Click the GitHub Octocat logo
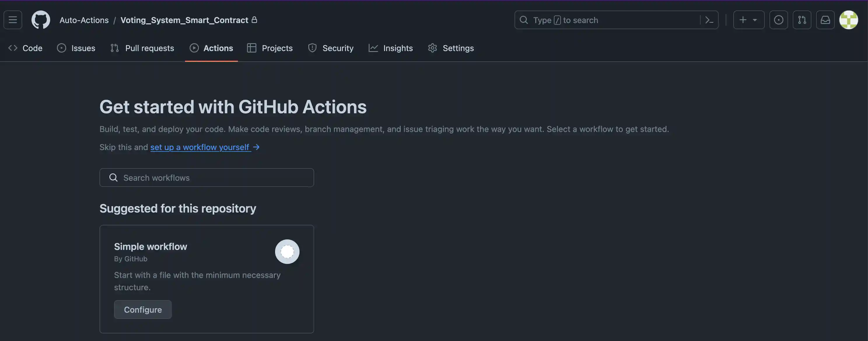The image size is (868, 341). point(41,20)
